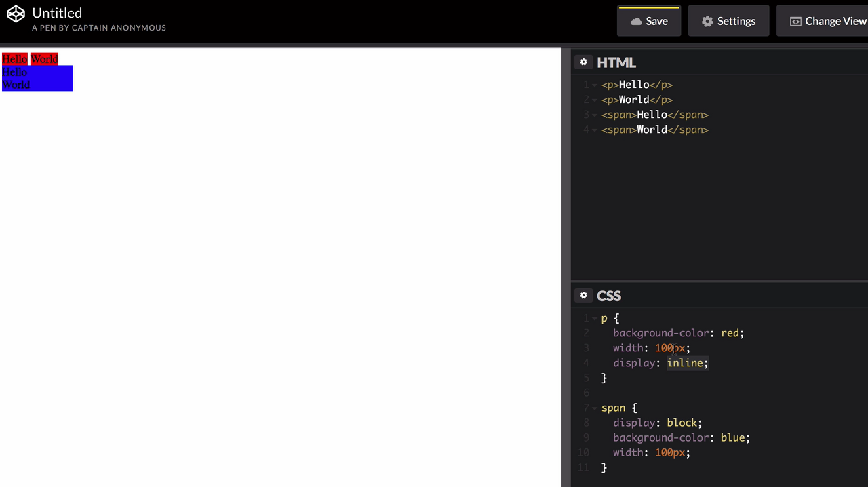The height and width of the screenshot is (487, 868).
Task: Click the cloud icon on Save button
Action: [x=635, y=22]
